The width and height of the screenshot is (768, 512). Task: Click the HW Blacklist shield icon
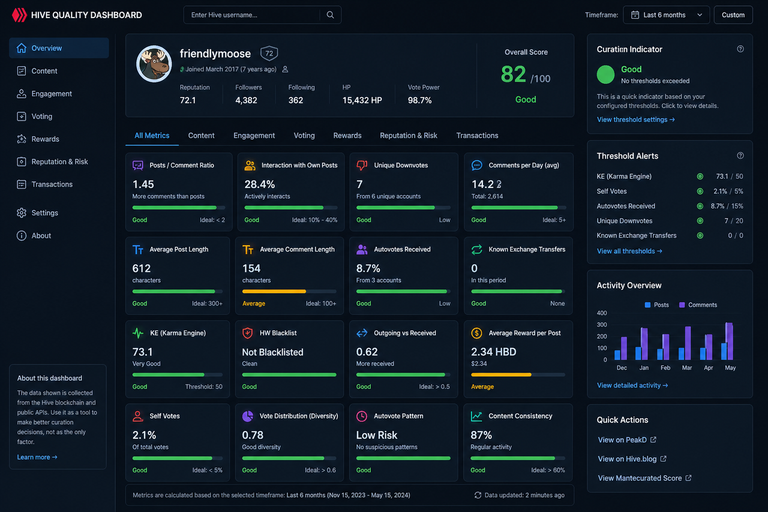(248, 333)
